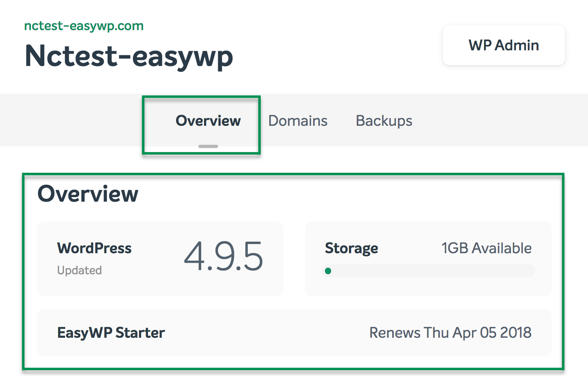Click the 'Updated' status under WordPress

tap(80, 270)
